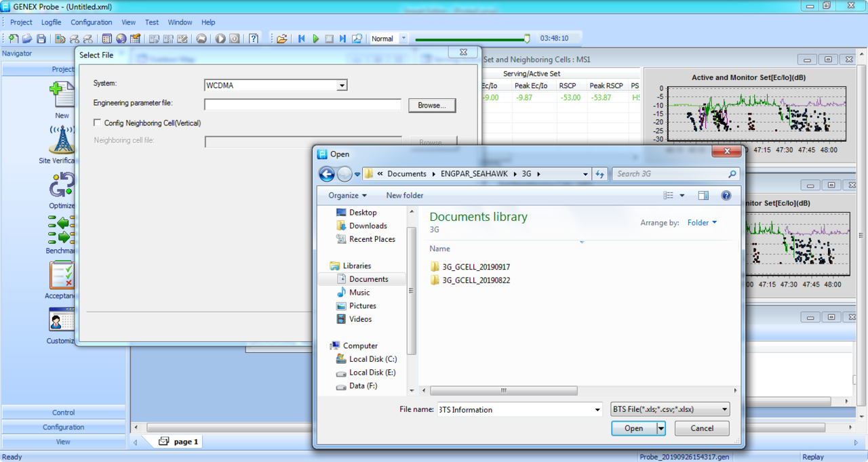The height and width of the screenshot is (462, 868).
Task: Click the globe map toolbar icon
Action: coord(121,39)
